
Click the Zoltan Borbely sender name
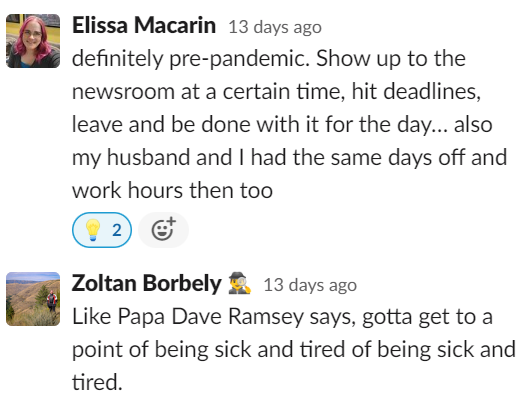pos(147,284)
